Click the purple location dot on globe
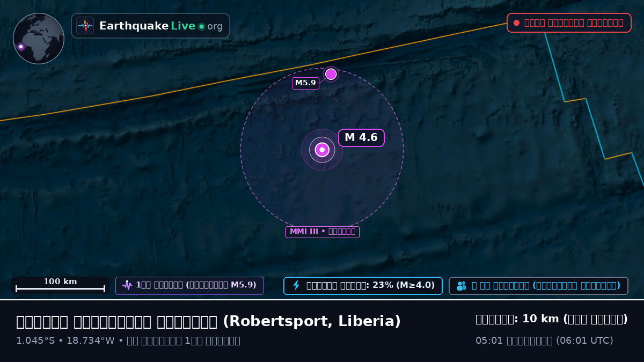 [x=21, y=47]
